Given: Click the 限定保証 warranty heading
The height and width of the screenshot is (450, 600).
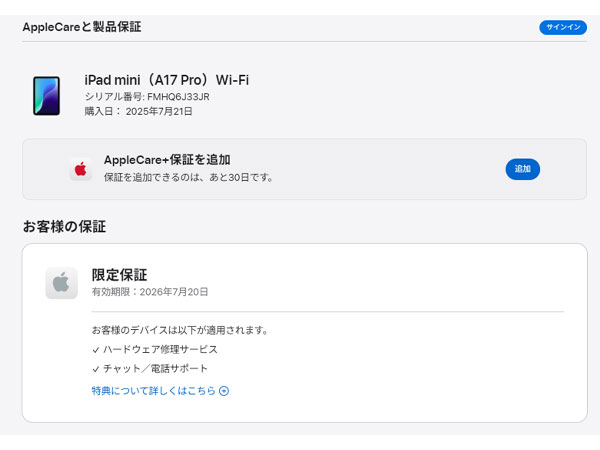Looking at the screenshot, I should [119, 275].
